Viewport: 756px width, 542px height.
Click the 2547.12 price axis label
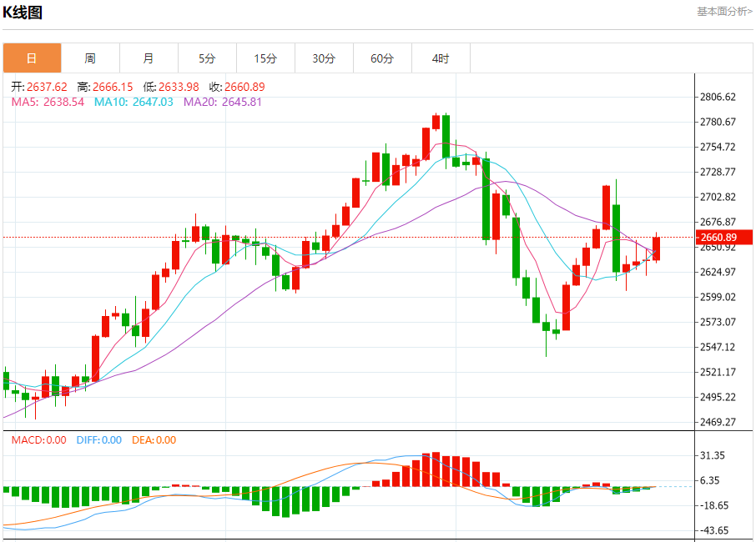[x=718, y=347]
